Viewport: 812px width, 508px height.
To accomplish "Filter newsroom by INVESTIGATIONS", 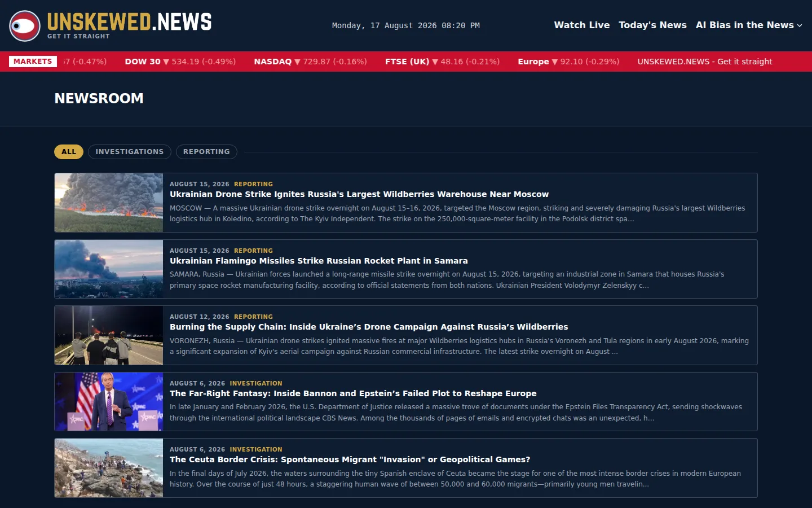I will click(x=130, y=152).
